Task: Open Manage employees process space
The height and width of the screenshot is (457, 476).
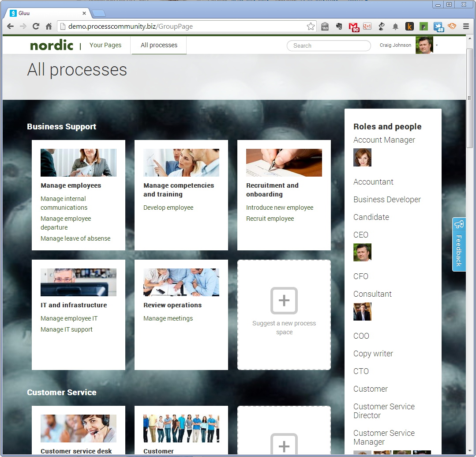Action: (71, 185)
